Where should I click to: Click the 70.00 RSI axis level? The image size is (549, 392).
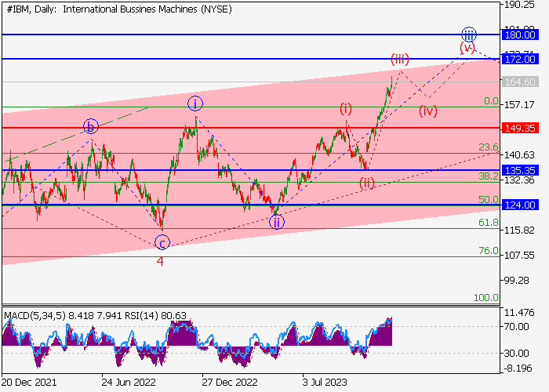click(517, 327)
